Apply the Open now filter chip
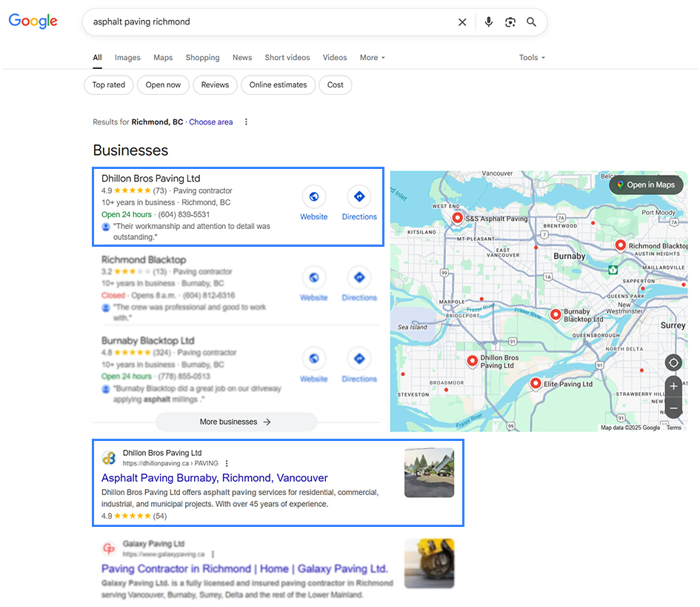Screen dimensions: 700x607 [163, 85]
